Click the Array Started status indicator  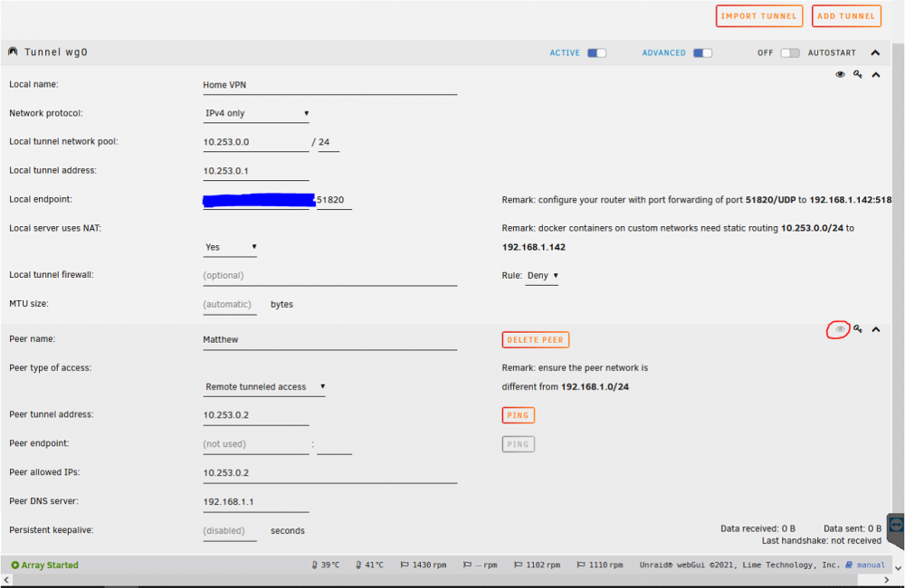point(44,565)
